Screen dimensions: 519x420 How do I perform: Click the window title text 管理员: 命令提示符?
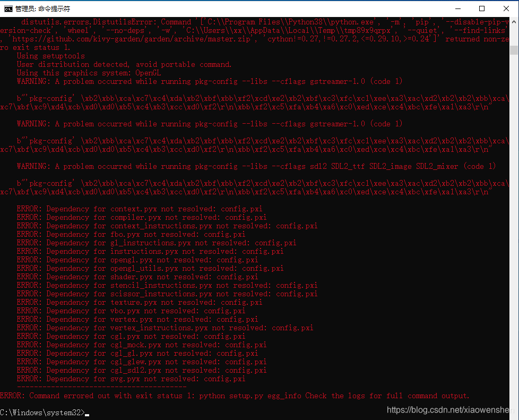42,9
